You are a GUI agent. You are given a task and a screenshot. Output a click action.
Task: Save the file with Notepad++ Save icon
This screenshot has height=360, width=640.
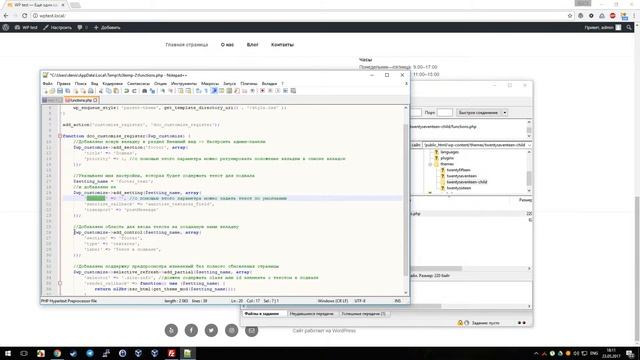(60, 91)
